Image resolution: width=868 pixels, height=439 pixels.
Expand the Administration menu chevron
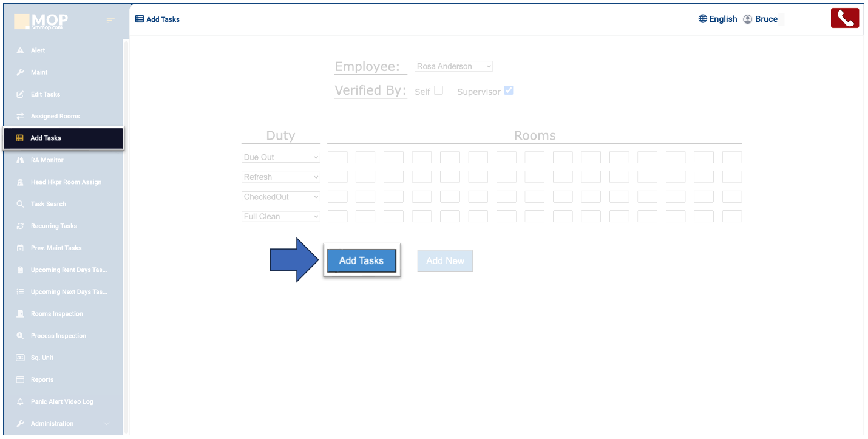[107, 424]
